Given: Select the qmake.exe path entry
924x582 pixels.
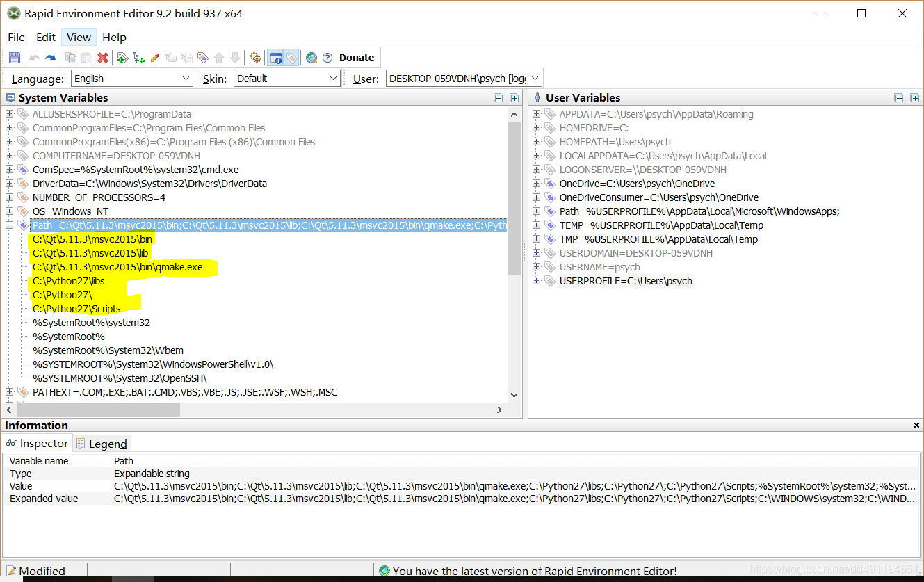Looking at the screenshot, I should tap(117, 267).
